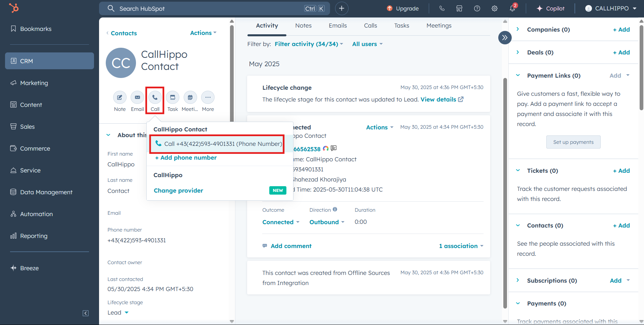Click the Meeting calendar icon
The width and height of the screenshot is (644, 325).
tap(190, 97)
